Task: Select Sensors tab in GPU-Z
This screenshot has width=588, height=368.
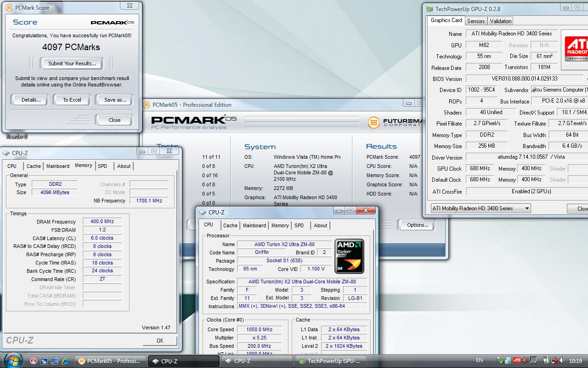Action: click(476, 21)
